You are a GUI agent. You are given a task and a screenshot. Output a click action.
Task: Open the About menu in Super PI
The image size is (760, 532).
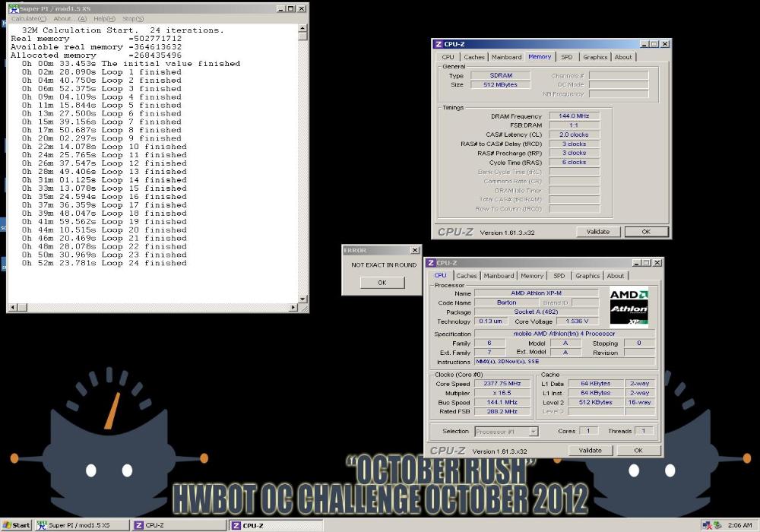(x=70, y=18)
